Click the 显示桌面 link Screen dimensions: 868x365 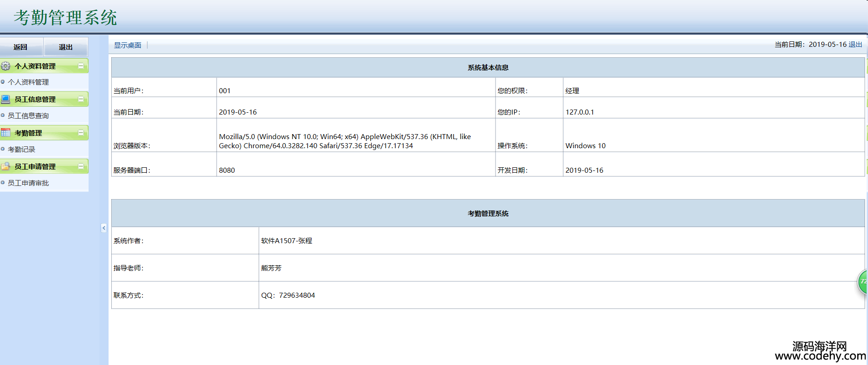point(128,45)
